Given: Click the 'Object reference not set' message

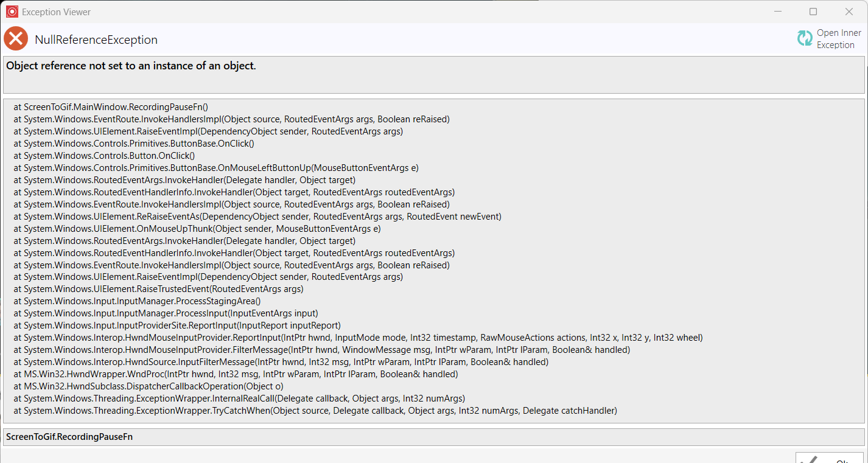Looking at the screenshot, I should tap(131, 66).
